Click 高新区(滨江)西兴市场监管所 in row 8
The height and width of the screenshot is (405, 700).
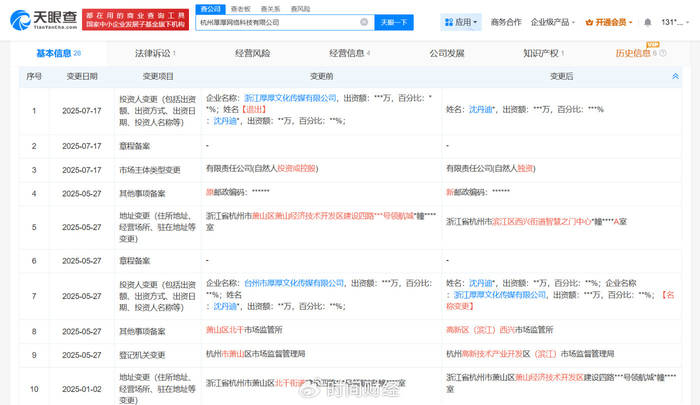(500, 330)
